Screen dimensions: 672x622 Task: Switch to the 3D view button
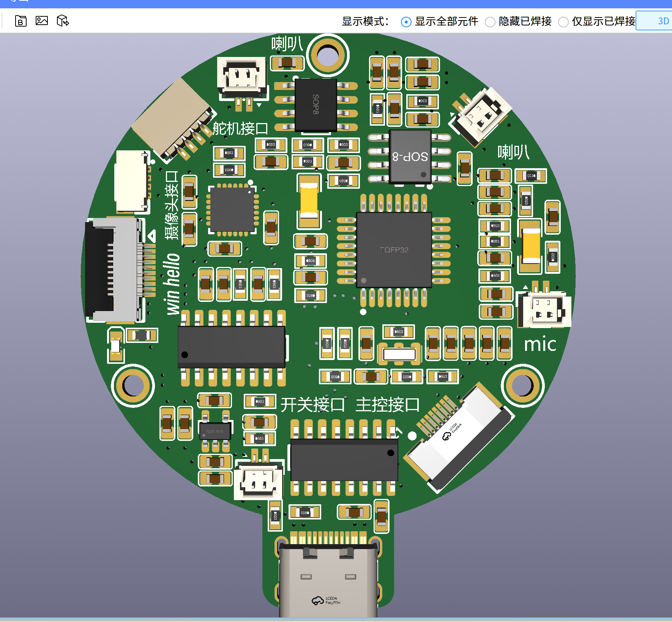(x=654, y=21)
